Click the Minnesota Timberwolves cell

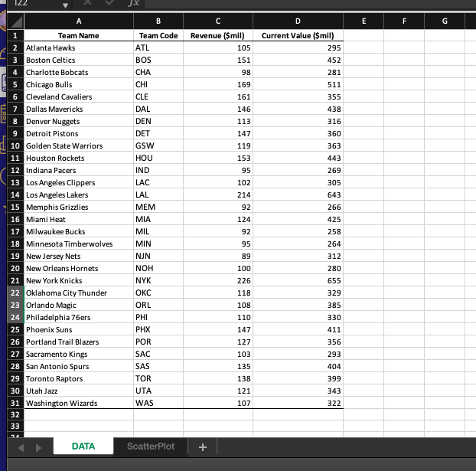click(79, 244)
